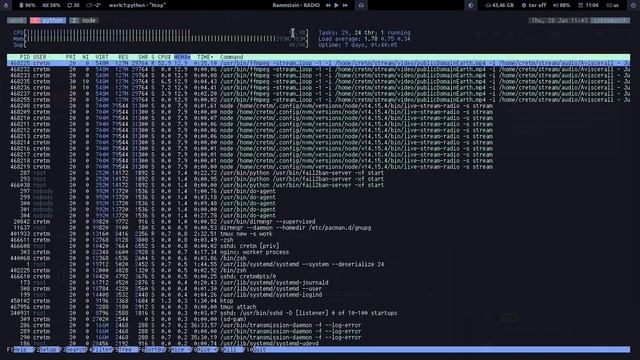The image size is (640, 360).
Task: Skip to previous track in the top bar
Action: [x=328, y=5]
